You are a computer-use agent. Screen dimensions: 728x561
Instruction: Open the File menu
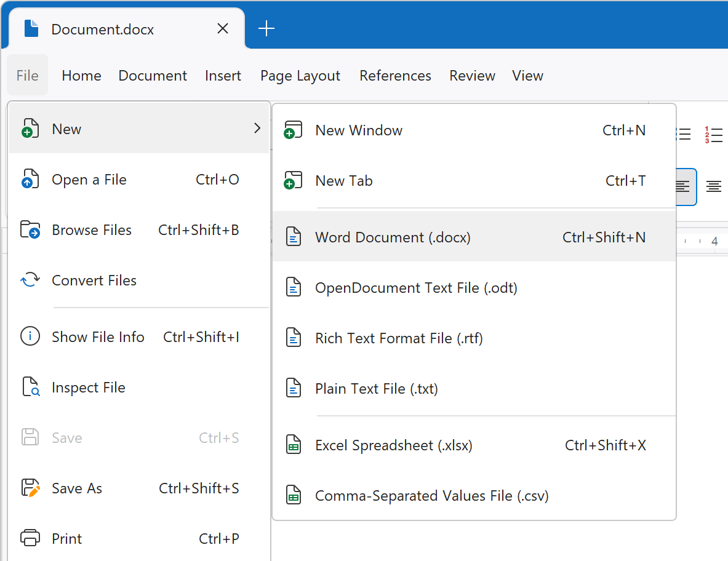(28, 76)
